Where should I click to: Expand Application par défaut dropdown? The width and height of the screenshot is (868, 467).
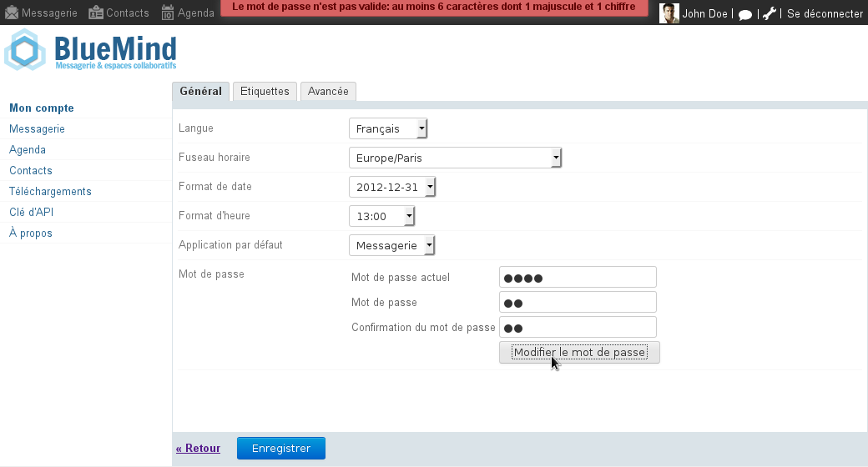pos(392,245)
